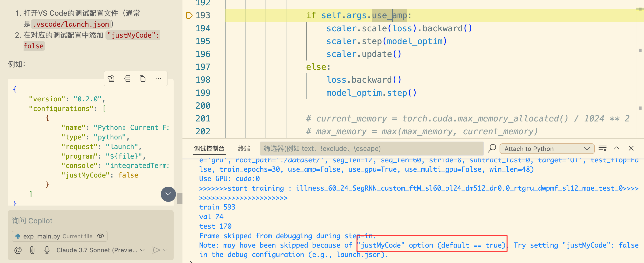Click the "request": "launch" code line

[x=101, y=146]
